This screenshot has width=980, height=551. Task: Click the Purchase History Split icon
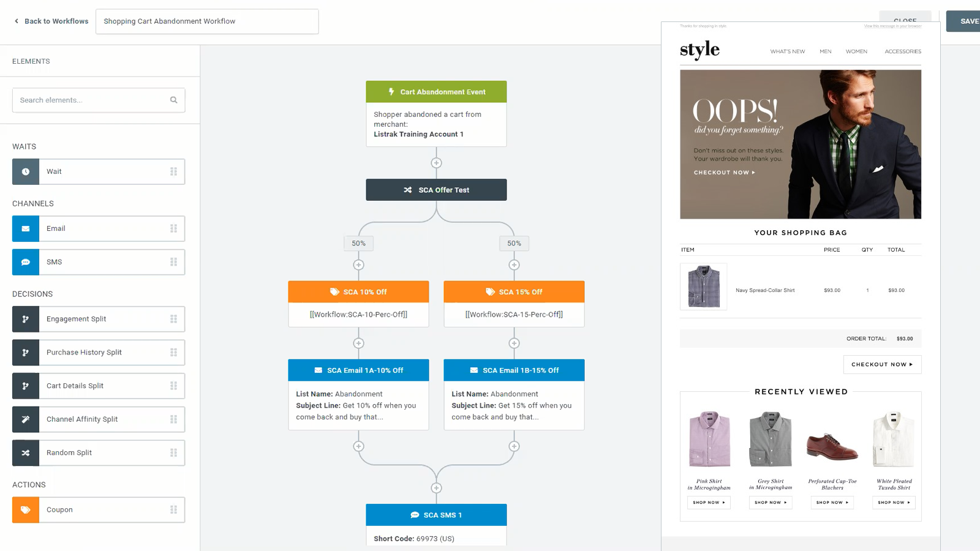tap(25, 352)
